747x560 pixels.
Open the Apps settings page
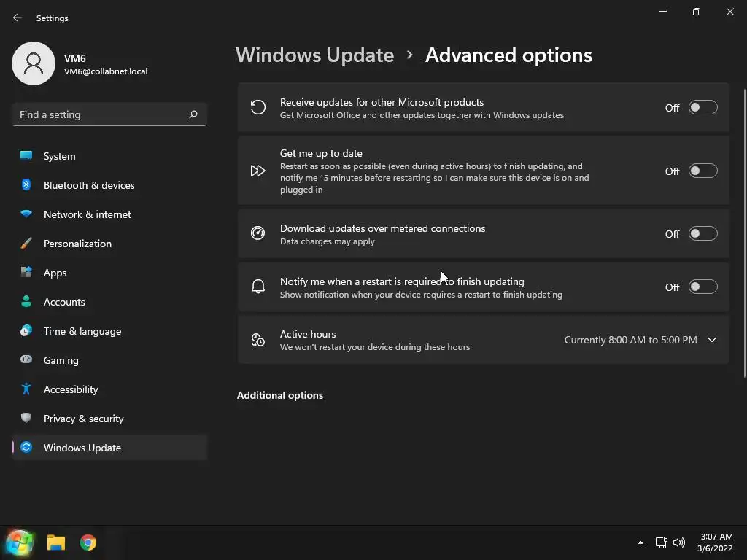109,273
